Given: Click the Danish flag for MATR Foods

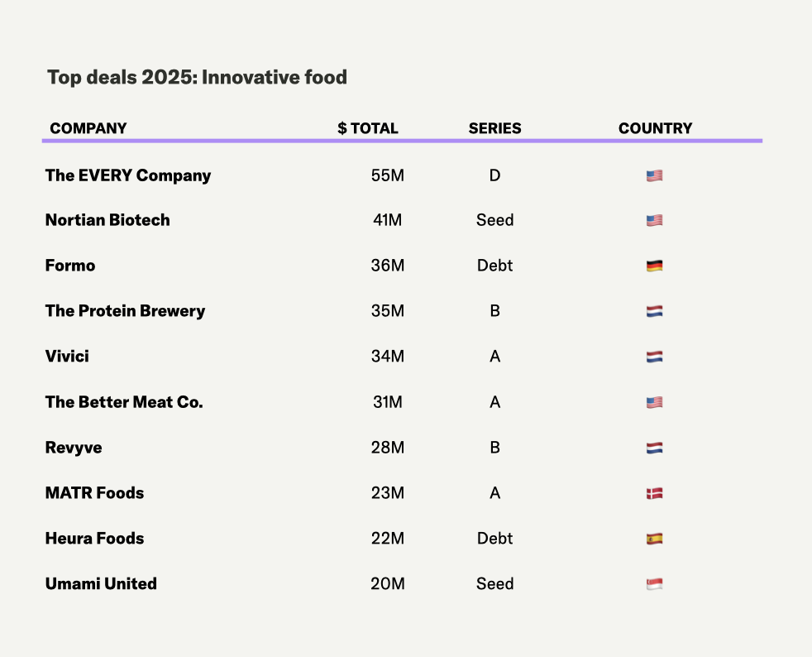Looking at the screenshot, I should pyautogui.click(x=654, y=494).
